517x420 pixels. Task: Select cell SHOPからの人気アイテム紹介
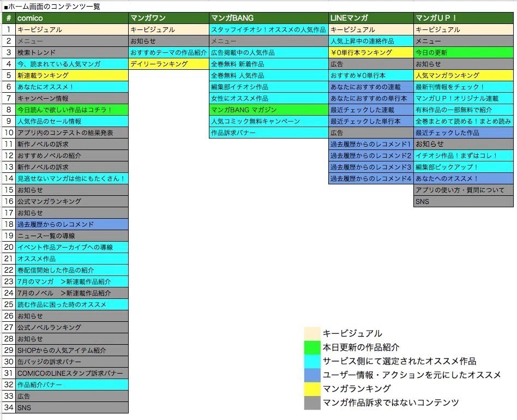[72, 350]
